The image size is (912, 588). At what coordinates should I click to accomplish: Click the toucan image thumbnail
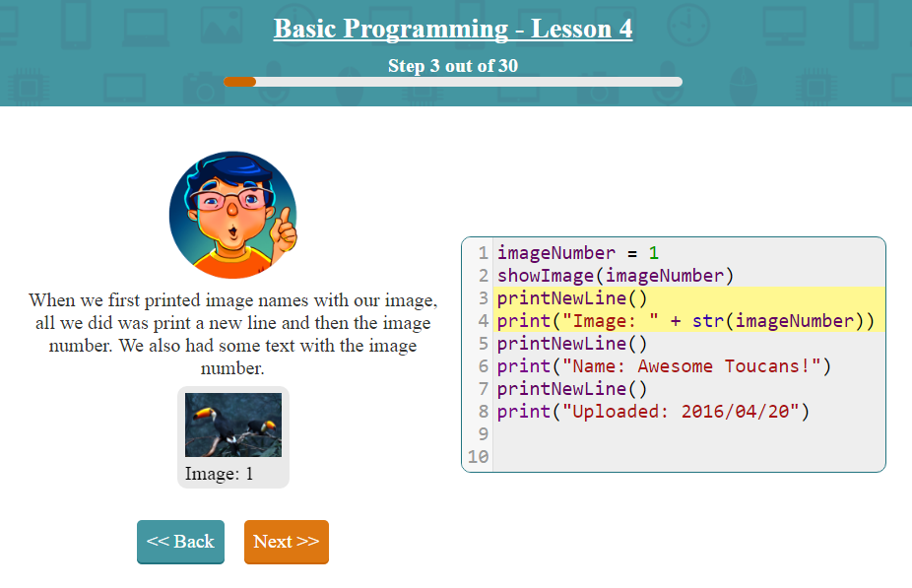point(233,425)
